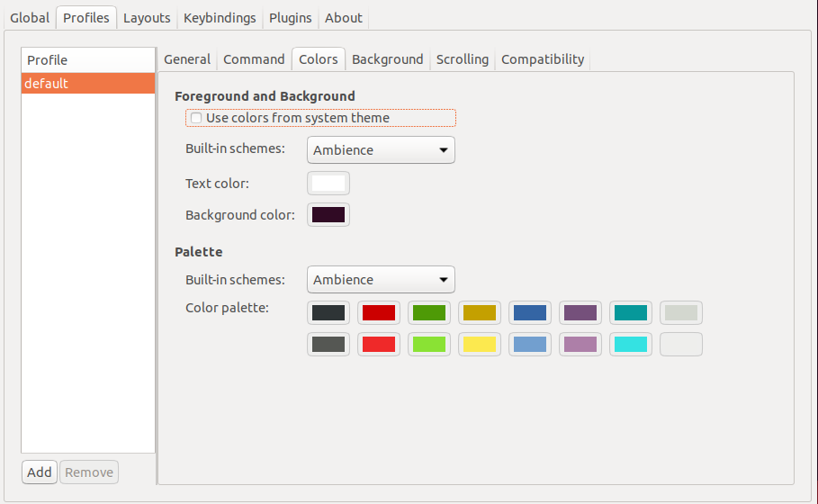Edit the mustard yellow palette color
This screenshot has width=818, height=504.
[x=480, y=313]
